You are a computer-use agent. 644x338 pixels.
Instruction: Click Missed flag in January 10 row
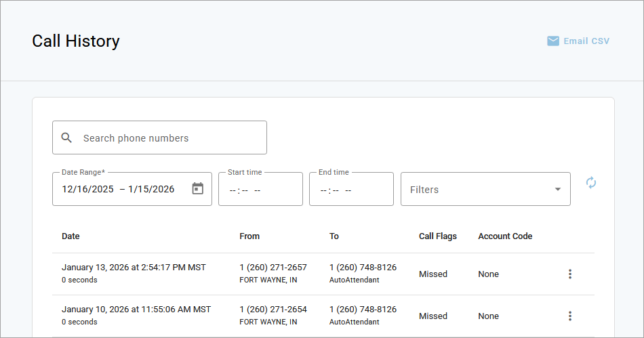(433, 316)
